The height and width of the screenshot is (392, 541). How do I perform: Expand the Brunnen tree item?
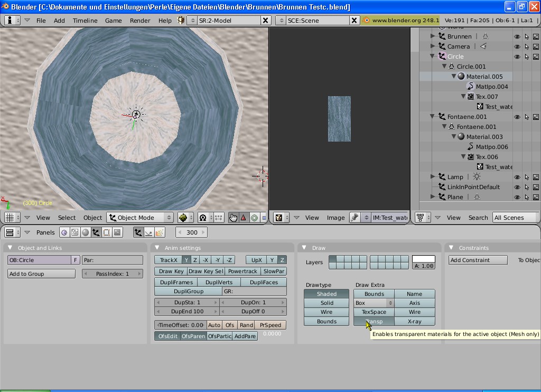coord(433,36)
